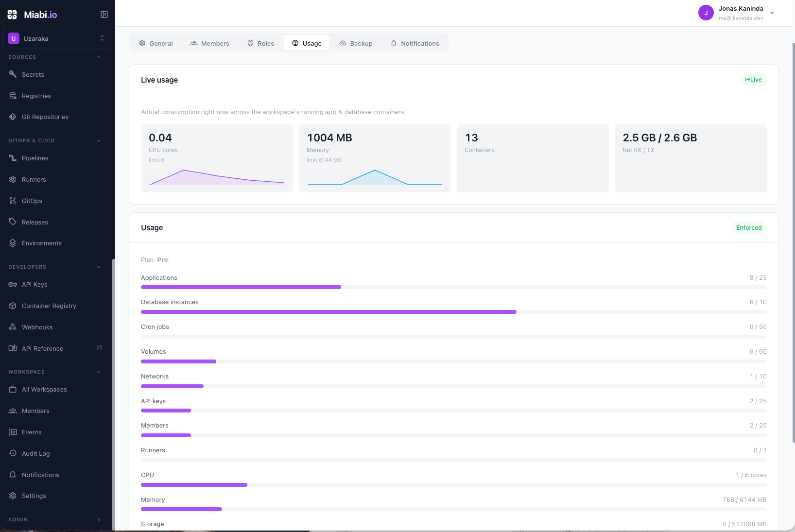Click the Audit Log history icon

coord(13,453)
